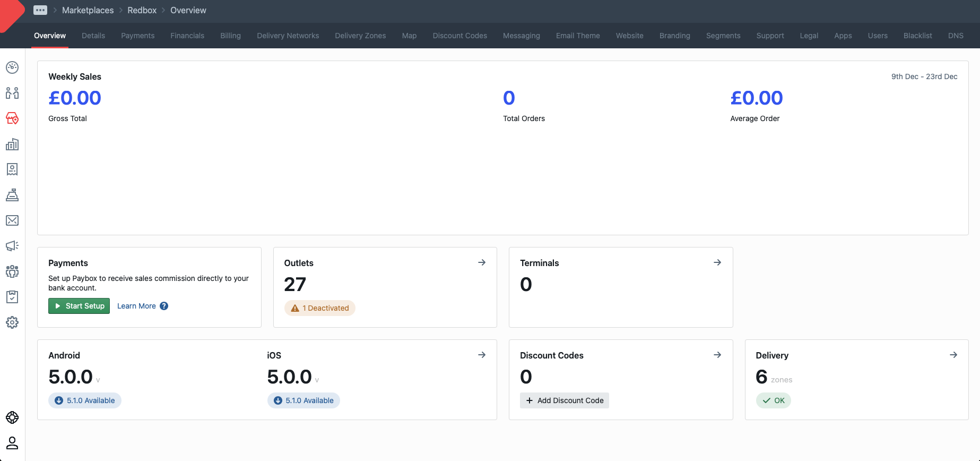Follow the Learn More link
Image resolution: width=980 pixels, height=461 pixels.
coord(136,306)
